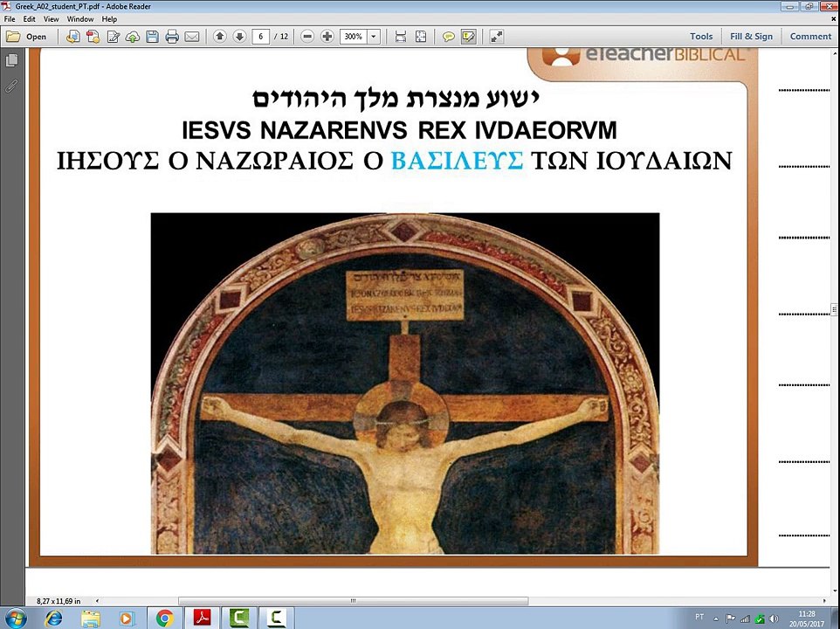The image size is (840, 629).
Task: Switch to read mode expand icon
Action: point(497,37)
